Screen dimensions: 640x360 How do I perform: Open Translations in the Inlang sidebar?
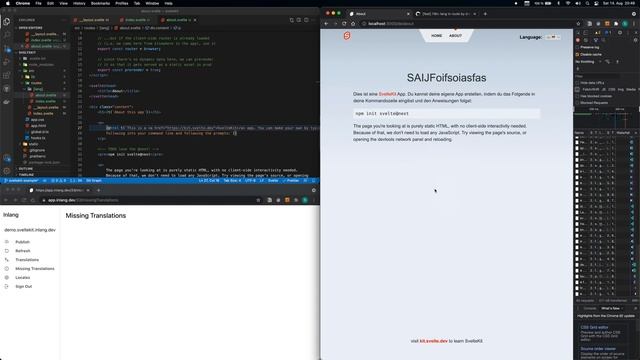pos(27,260)
